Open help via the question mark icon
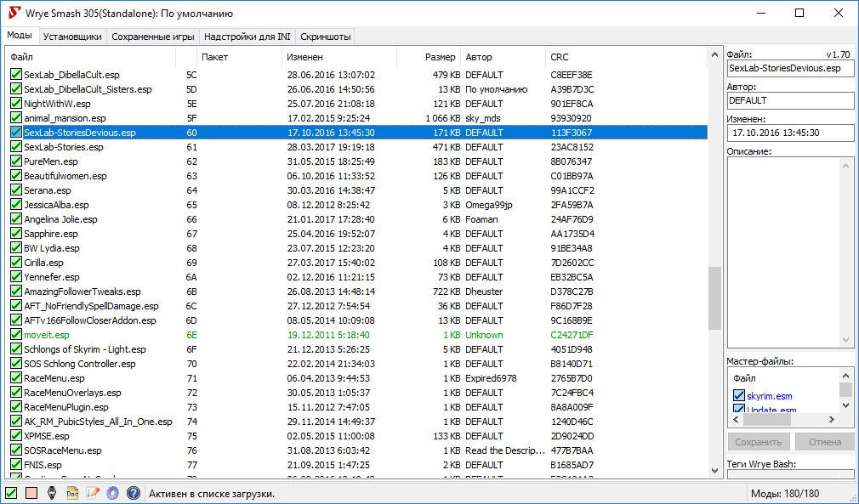Screen dimensions: 859x504 pyautogui.click(x=134, y=492)
